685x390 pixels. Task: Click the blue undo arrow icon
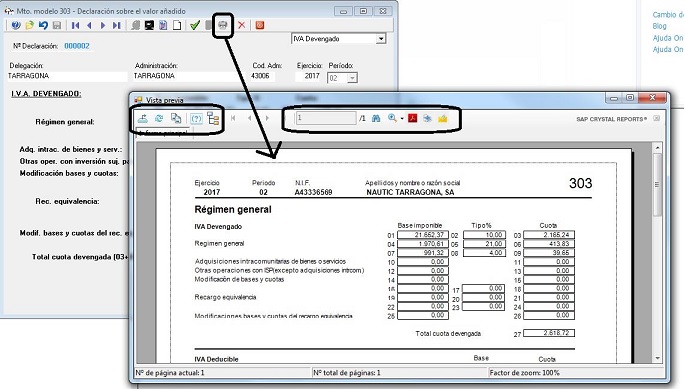(x=43, y=25)
